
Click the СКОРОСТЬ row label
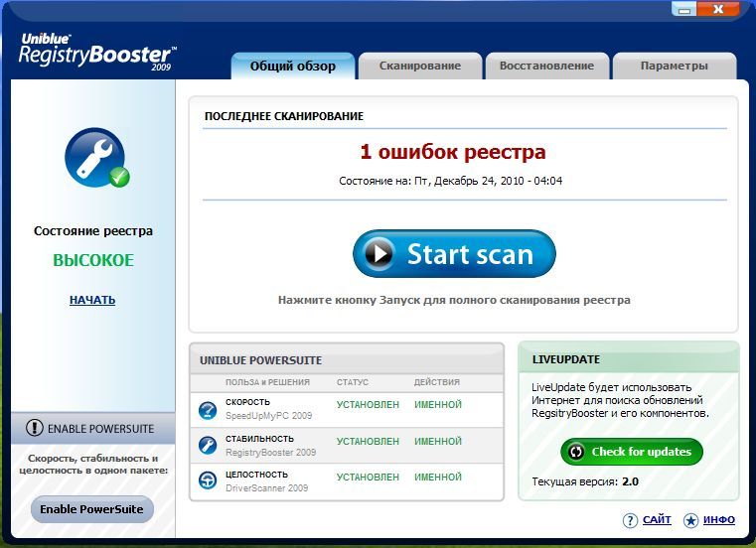(247, 402)
